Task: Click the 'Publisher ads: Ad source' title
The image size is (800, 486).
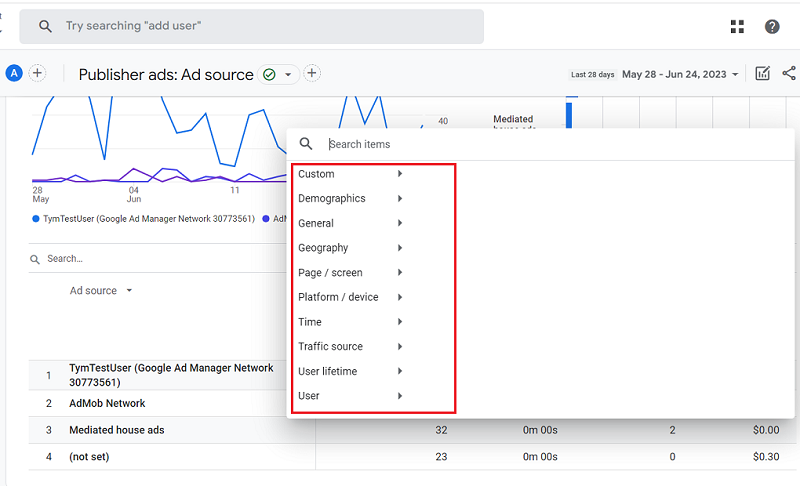Action: (x=166, y=74)
